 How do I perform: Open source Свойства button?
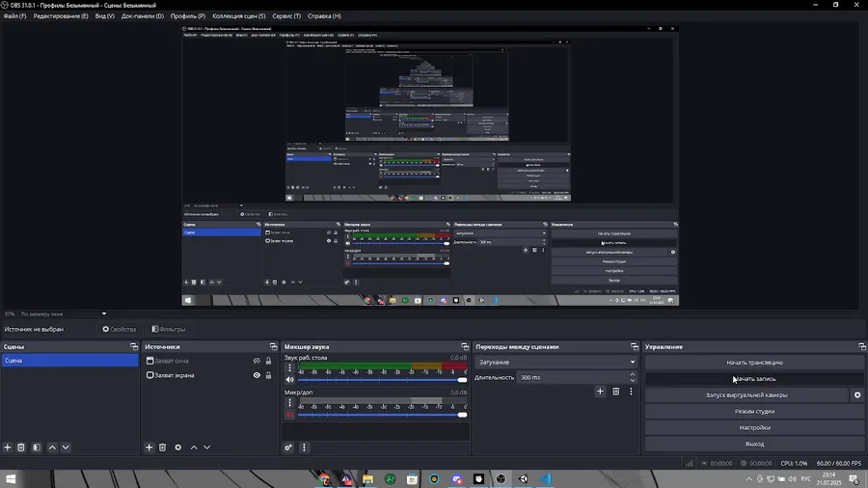pyautogui.click(x=119, y=329)
